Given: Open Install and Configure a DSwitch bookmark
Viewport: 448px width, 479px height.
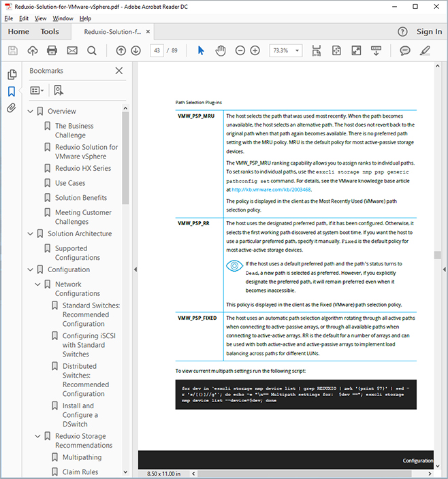Looking at the screenshot, I should [80, 415].
